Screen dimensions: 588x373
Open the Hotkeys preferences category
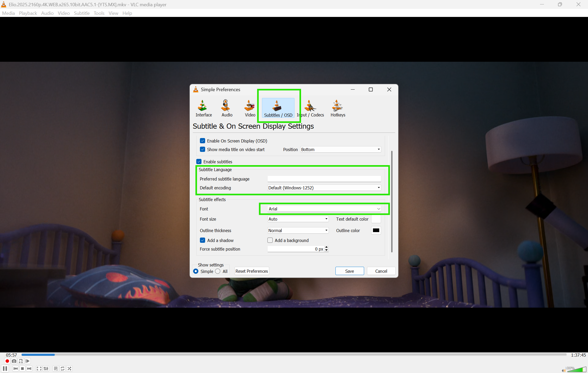(x=338, y=108)
